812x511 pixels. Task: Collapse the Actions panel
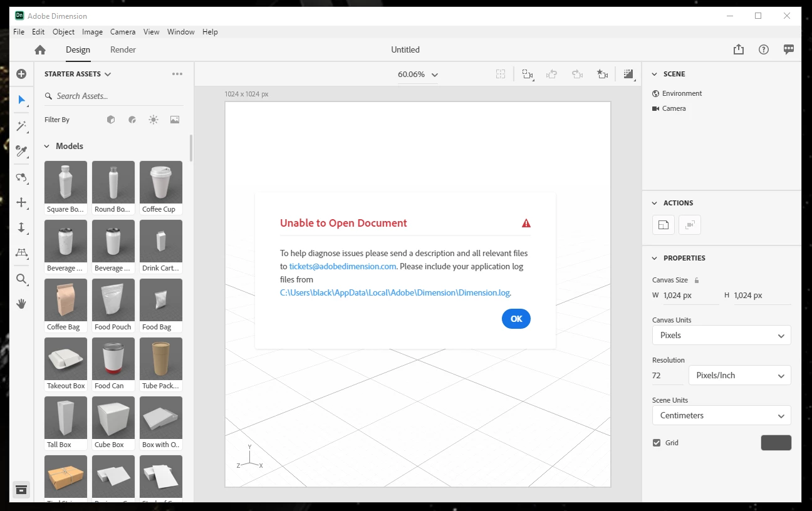click(655, 203)
